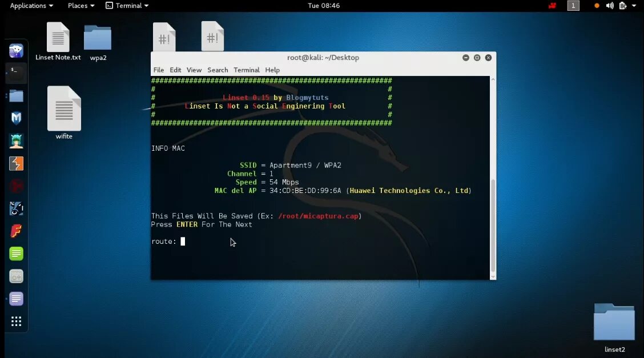Viewport: 644px width, 358px height.
Task: Select the wifite desktop file
Action: [64, 113]
